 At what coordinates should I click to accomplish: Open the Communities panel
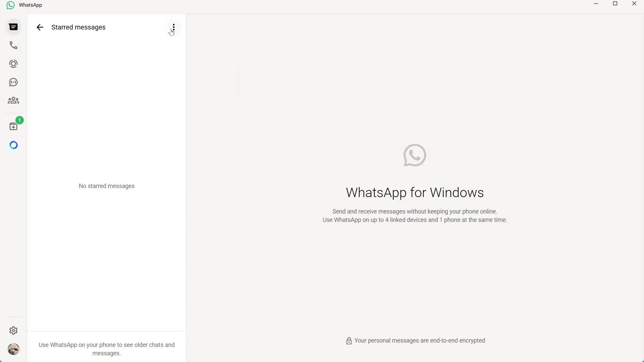coord(13,100)
